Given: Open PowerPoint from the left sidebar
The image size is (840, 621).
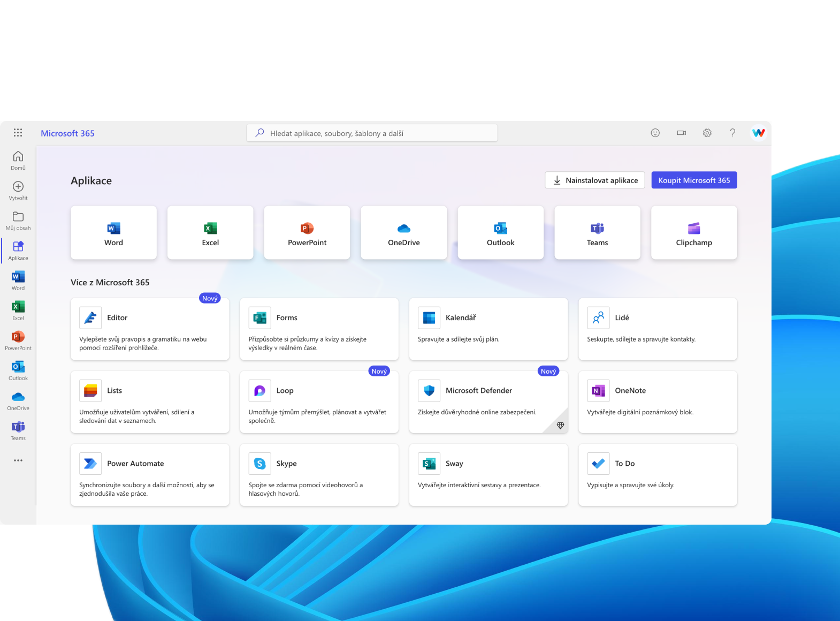Looking at the screenshot, I should click(18, 340).
